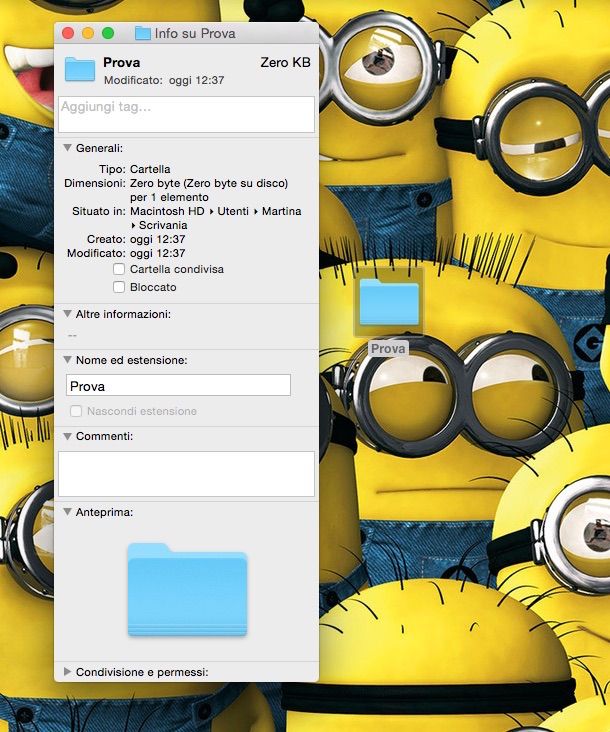Expand the Condivisione e permessi section
This screenshot has height=732, width=610.
click(x=67, y=672)
